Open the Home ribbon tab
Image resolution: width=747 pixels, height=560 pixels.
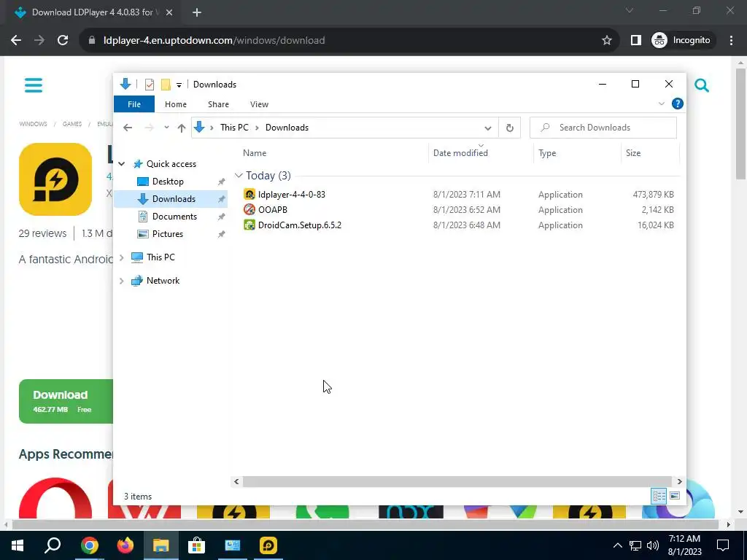tap(176, 104)
